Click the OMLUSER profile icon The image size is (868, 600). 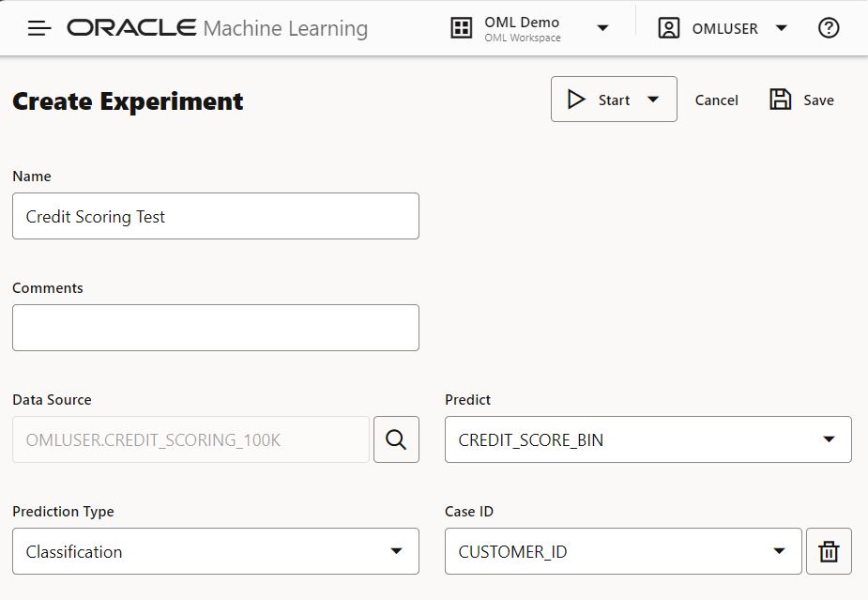(669, 28)
